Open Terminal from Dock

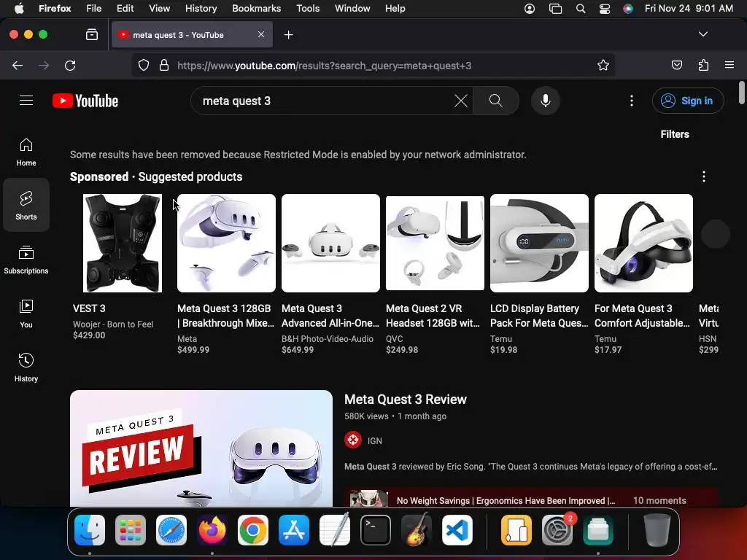click(376, 530)
